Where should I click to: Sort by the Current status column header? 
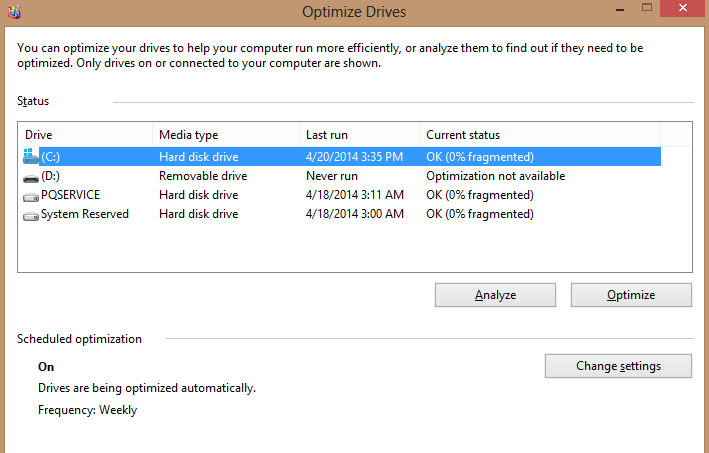(540, 135)
